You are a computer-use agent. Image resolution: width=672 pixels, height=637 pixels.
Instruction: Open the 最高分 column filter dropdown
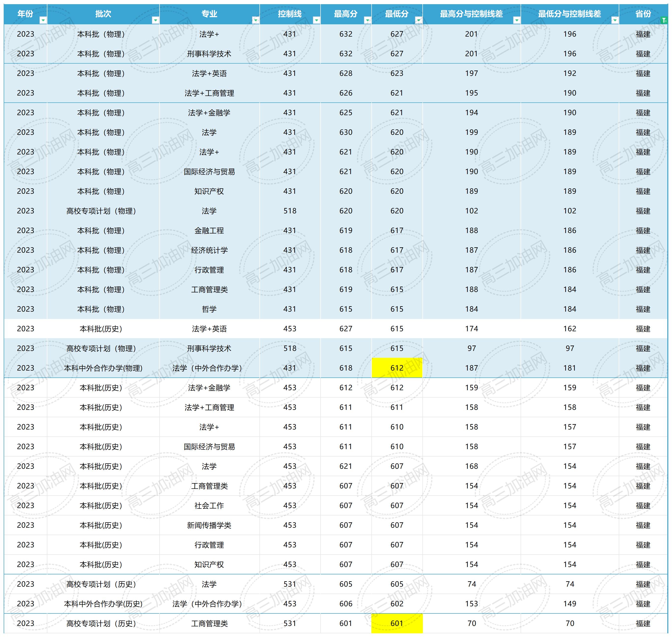(x=367, y=20)
